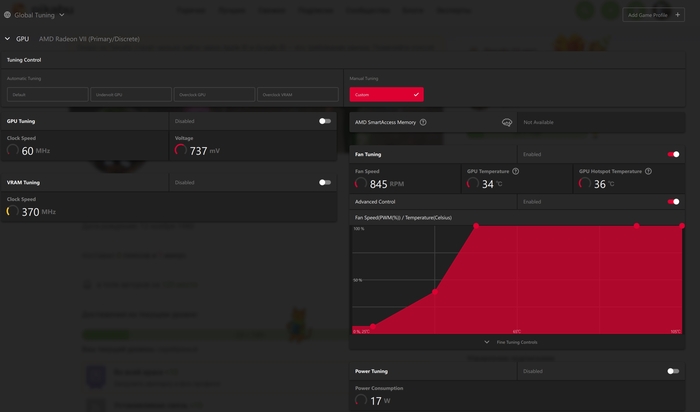Click the Tuning Control header
The image size is (700, 412).
(x=24, y=60)
